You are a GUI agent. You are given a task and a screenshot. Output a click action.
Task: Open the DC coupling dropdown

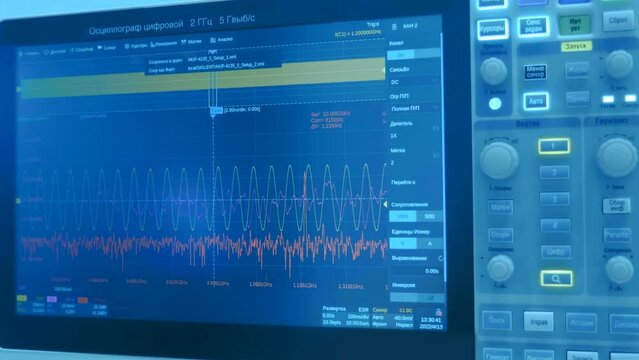pos(413,82)
